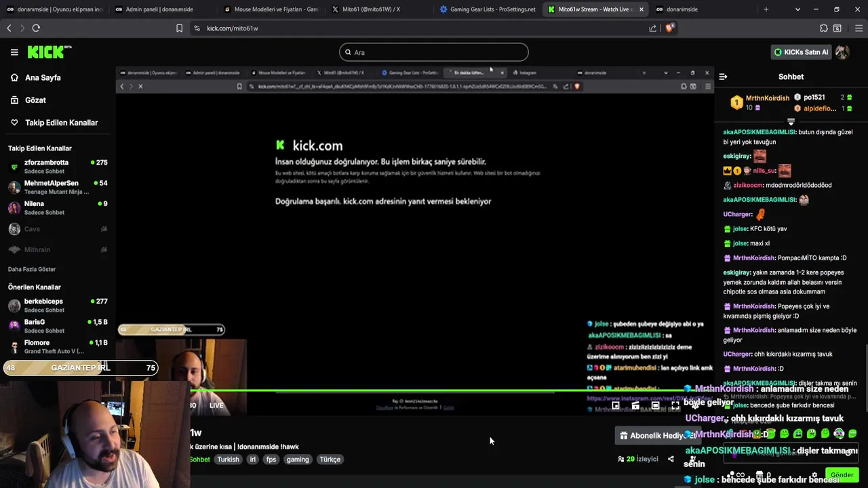The height and width of the screenshot is (488, 868).
Task: Click the clip creation icon in the player
Action: (x=635, y=405)
